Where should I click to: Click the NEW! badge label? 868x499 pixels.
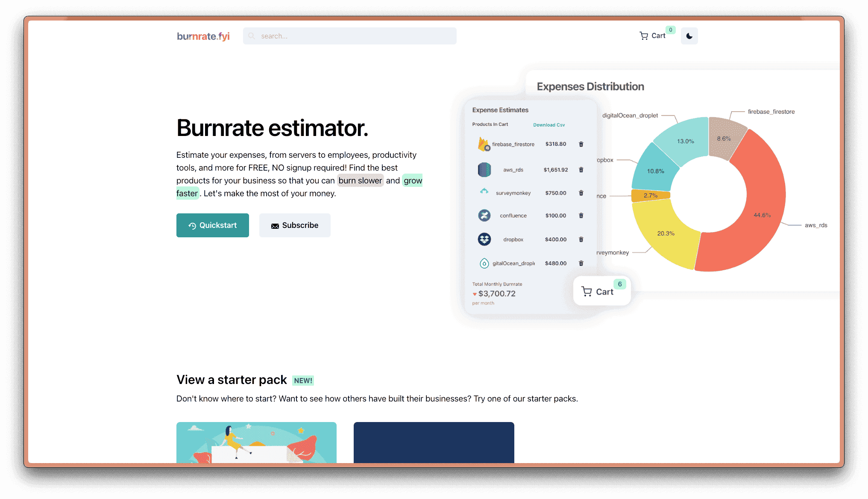pos(303,381)
